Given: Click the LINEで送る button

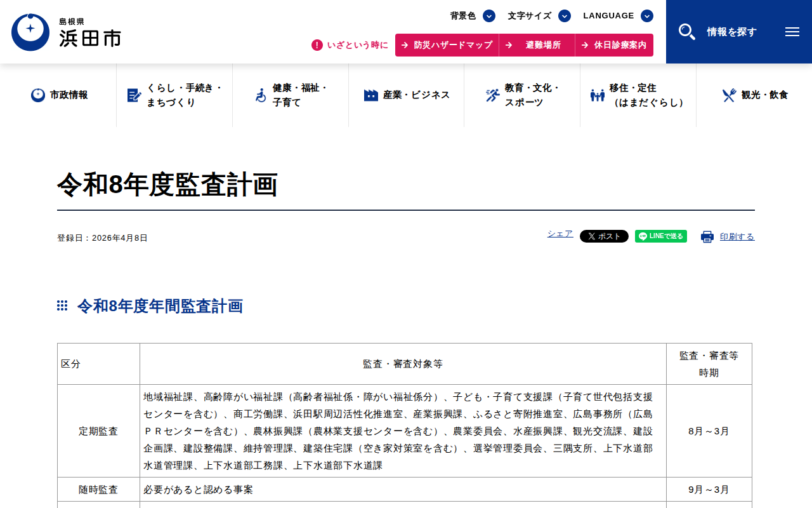Looking at the screenshot, I should tap(661, 236).
